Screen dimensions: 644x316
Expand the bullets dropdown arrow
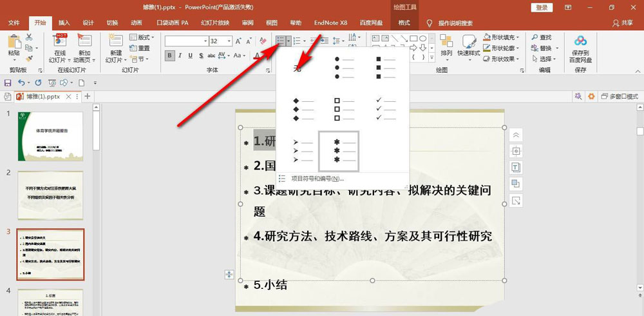click(x=289, y=41)
